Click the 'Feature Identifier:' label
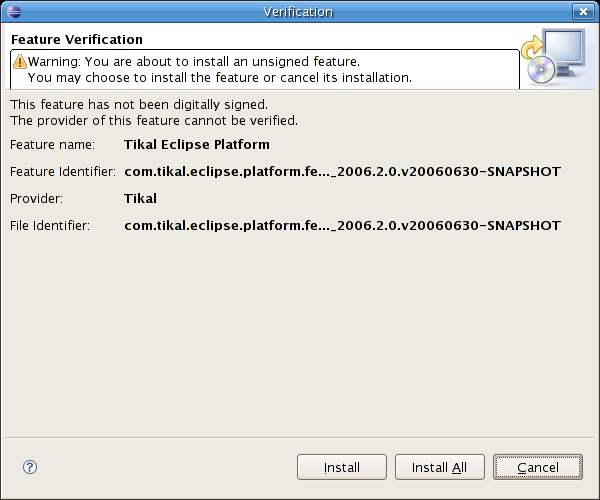 tap(63, 171)
